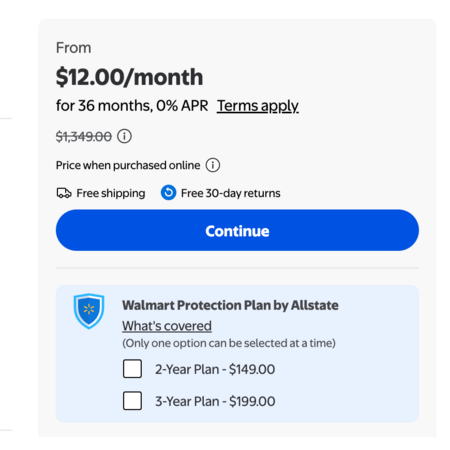Click the free shipping truck icon
The image size is (450, 450).
[x=64, y=193]
